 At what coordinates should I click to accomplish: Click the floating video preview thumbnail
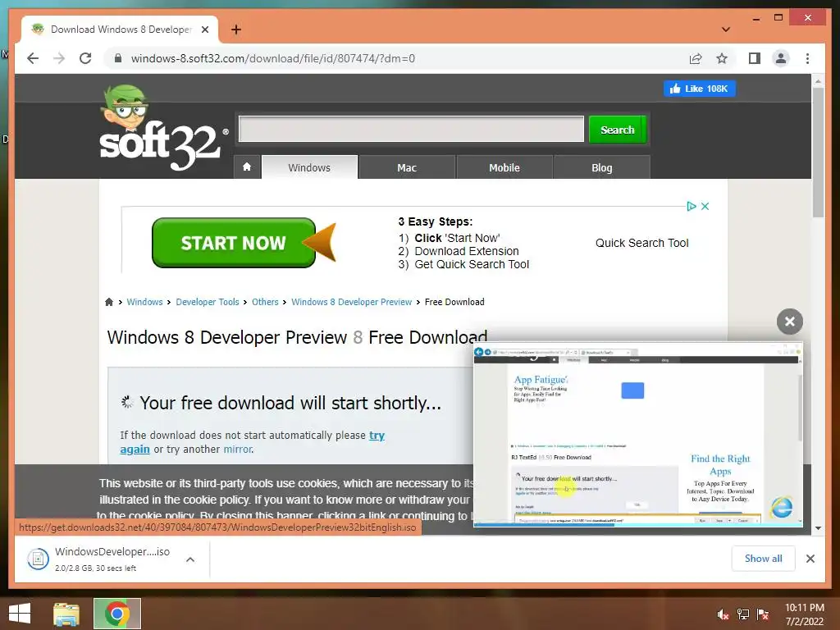pyautogui.click(x=638, y=435)
